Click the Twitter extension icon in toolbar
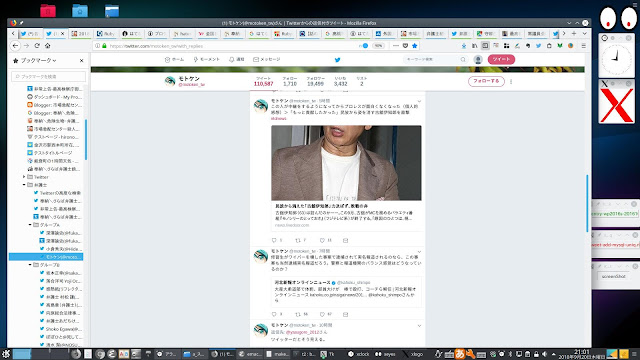Screen dimensions: 640x360 coord(538,46)
